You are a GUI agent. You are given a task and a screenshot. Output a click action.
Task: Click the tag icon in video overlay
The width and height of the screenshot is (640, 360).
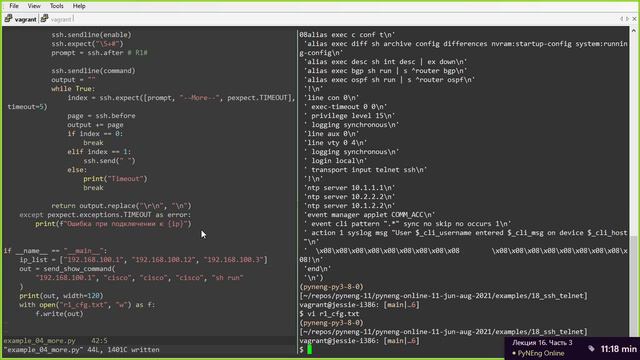(x=591, y=348)
